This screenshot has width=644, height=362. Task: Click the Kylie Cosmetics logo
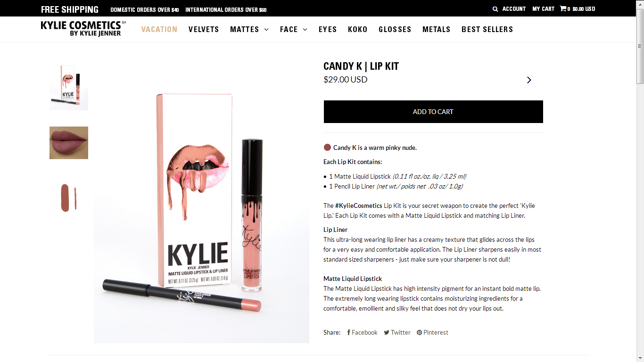pyautogui.click(x=83, y=28)
